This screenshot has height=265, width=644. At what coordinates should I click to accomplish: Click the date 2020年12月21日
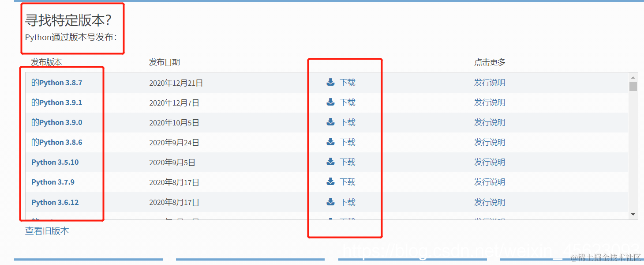(x=176, y=83)
